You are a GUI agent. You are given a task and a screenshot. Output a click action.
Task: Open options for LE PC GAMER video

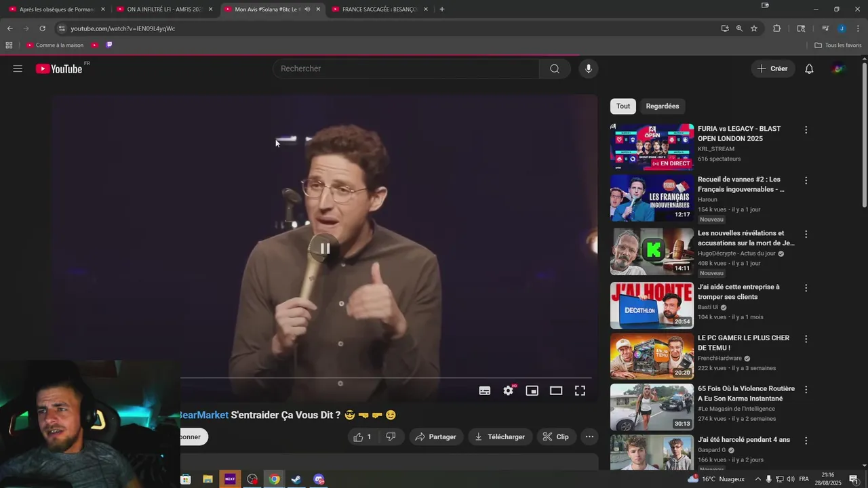806,338
